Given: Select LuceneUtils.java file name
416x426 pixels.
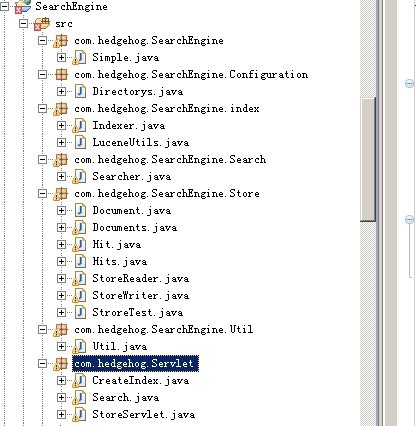Looking at the screenshot, I should pyautogui.click(x=141, y=143).
